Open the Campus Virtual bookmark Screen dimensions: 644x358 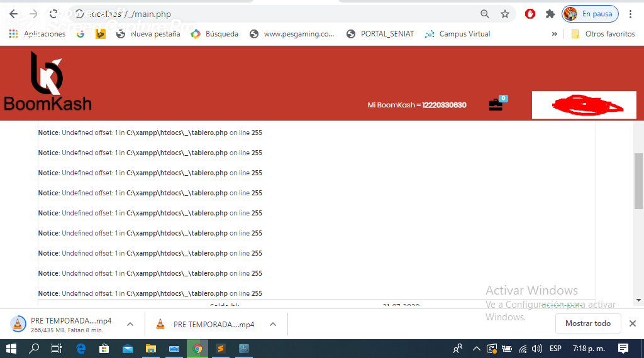click(458, 34)
